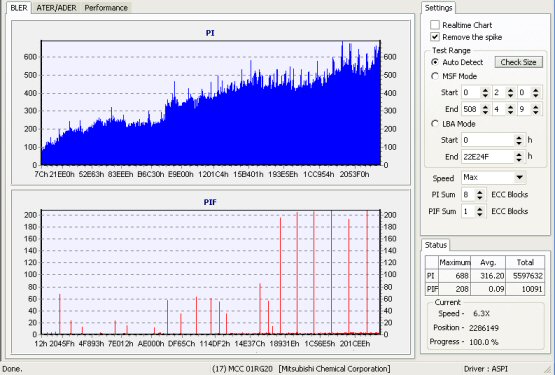Click MSF Start seconds field showing 2
The image size is (555, 375).
[499, 93]
